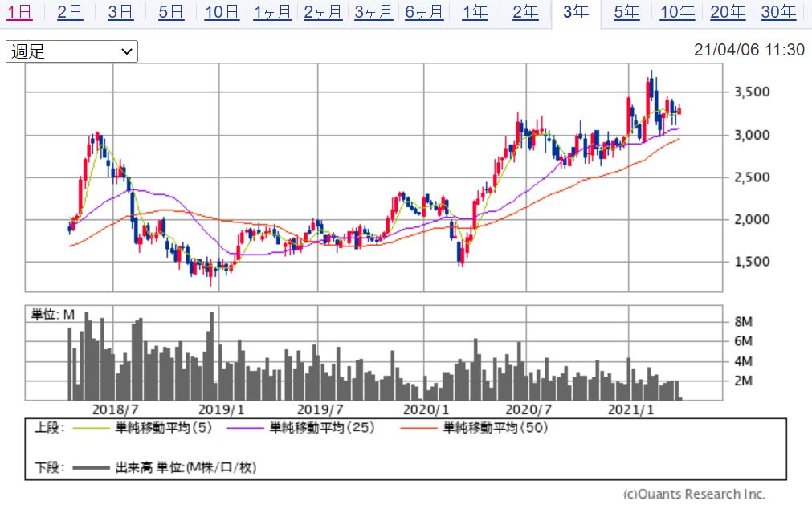Click the 上段: legend row label

click(x=50, y=428)
